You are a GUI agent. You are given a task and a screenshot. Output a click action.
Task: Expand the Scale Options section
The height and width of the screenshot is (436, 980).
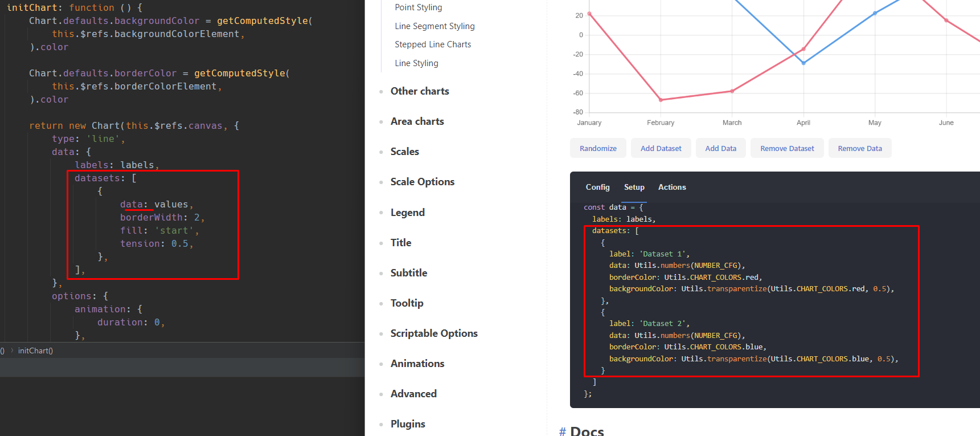point(423,182)
